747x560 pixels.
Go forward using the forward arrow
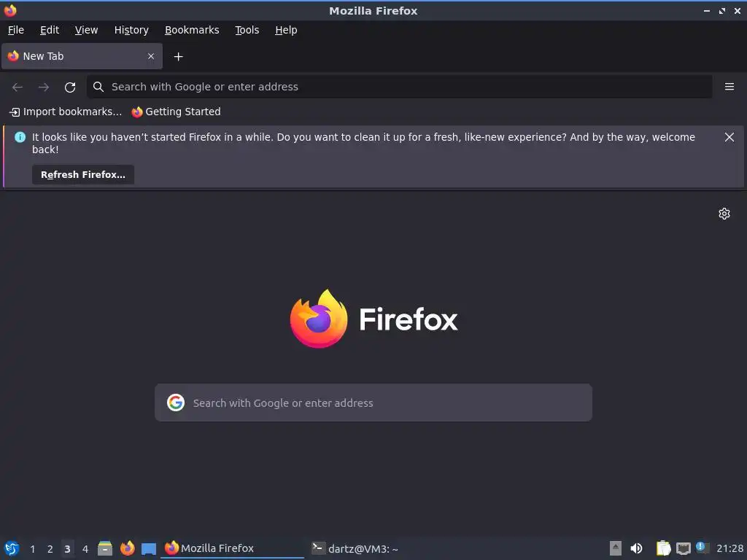tap(44, 87)
